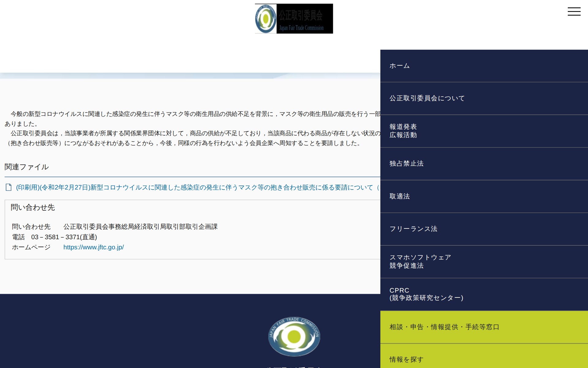This screenshot has height=368, width=588.
Task: Select 公正取引委員会について in the menu
Action: pos(427,98)
